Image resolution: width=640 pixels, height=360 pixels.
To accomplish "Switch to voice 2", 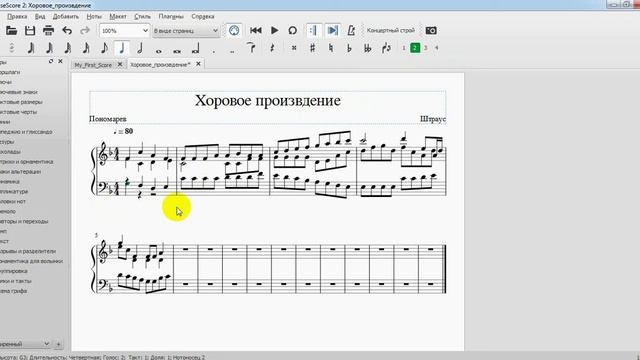I will (x=415, y=48).
